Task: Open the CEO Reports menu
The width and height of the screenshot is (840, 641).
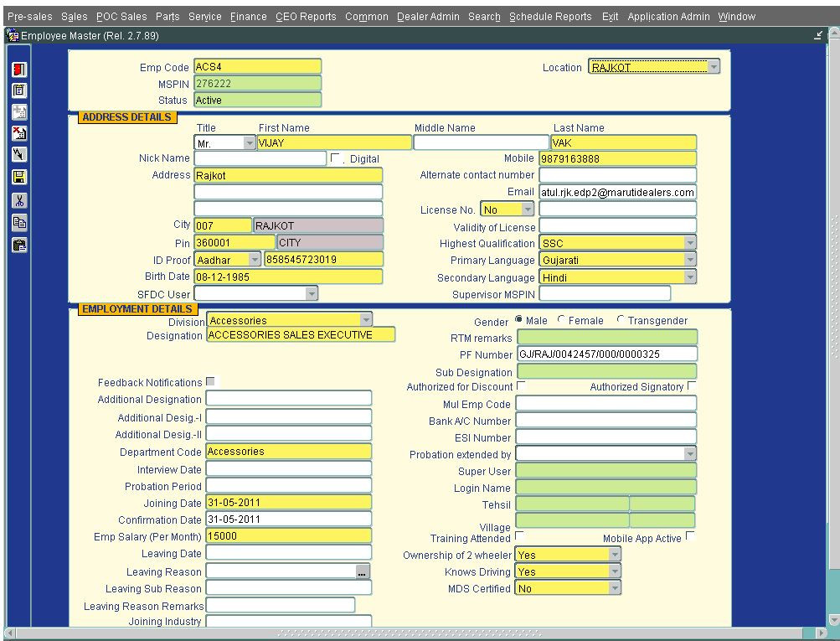Action: 305,17
